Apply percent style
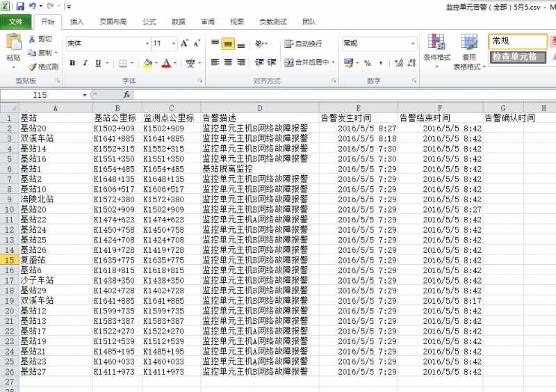This screenshot has height=392, width=556. (368, 63)
